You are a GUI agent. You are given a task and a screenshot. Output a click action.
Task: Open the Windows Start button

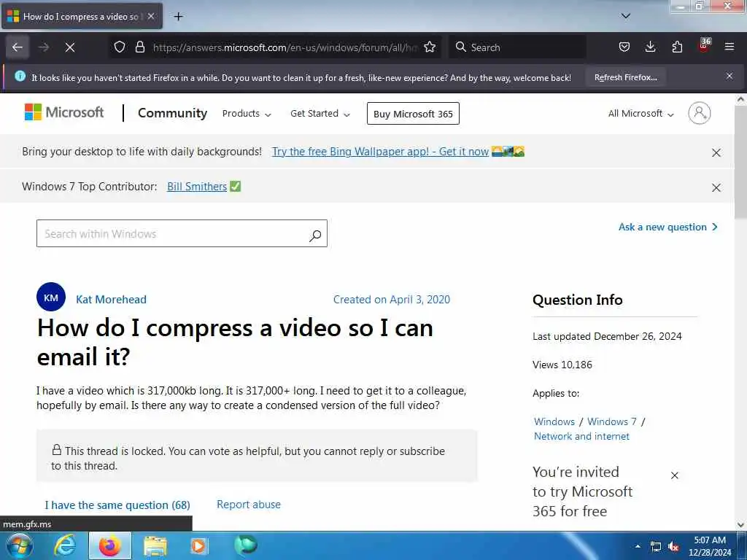18,545
